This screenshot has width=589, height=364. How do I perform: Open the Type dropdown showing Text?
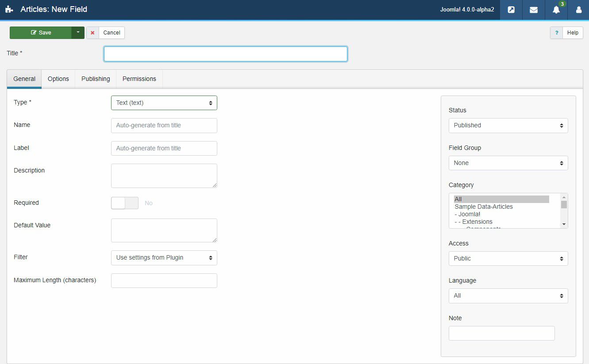[x=164, y=103]
